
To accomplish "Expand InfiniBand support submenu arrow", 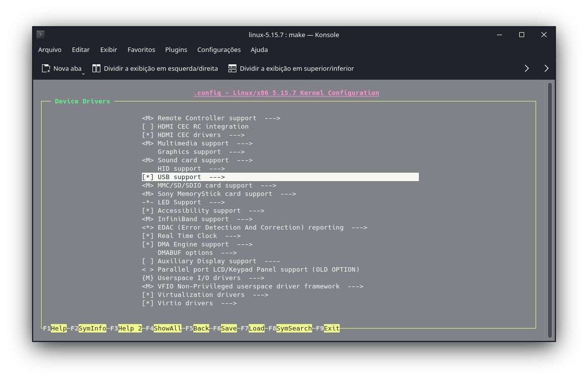I will (244, 219).
